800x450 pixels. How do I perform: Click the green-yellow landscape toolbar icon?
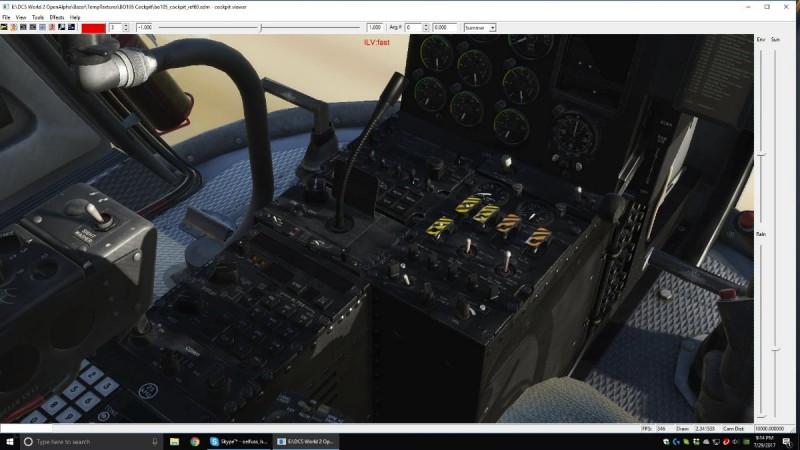pyautogui.click(x=4, y=27)
